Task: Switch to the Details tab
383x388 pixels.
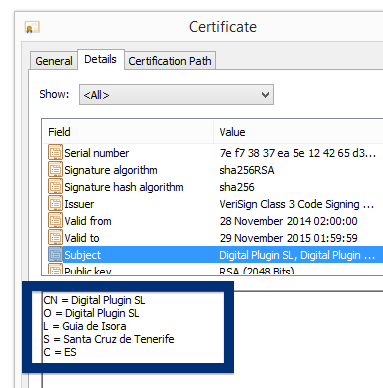Action: point(101,59)
